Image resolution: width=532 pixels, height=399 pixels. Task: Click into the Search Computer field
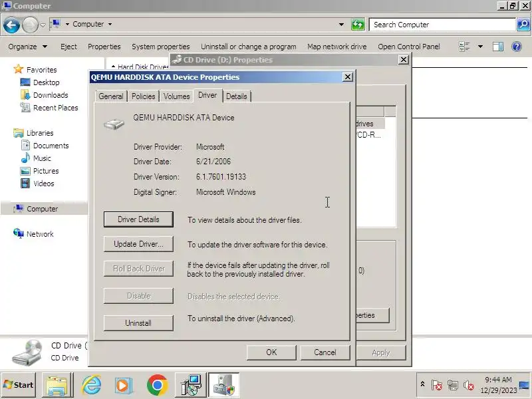tap(442, 25)
